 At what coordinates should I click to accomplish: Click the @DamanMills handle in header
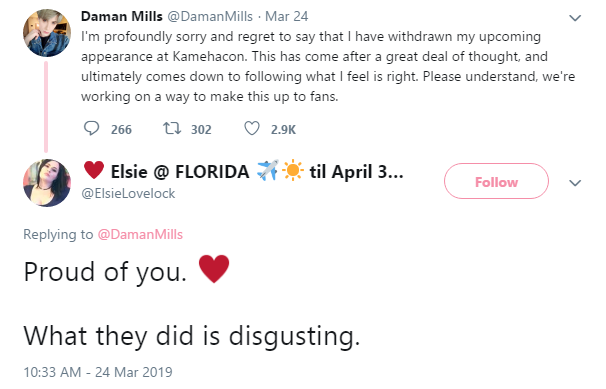210,16
